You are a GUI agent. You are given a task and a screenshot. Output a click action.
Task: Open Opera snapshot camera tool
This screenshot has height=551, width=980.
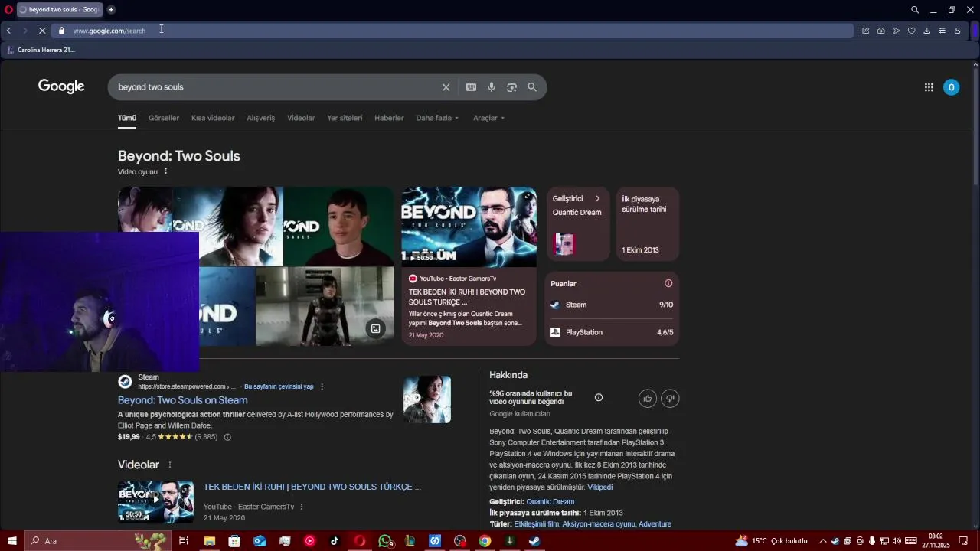tap(880, 31)
